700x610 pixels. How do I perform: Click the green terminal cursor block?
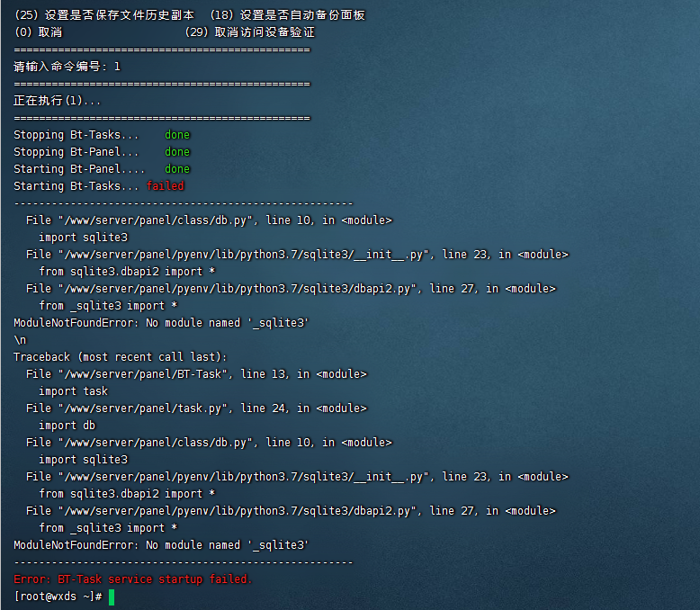112,597
